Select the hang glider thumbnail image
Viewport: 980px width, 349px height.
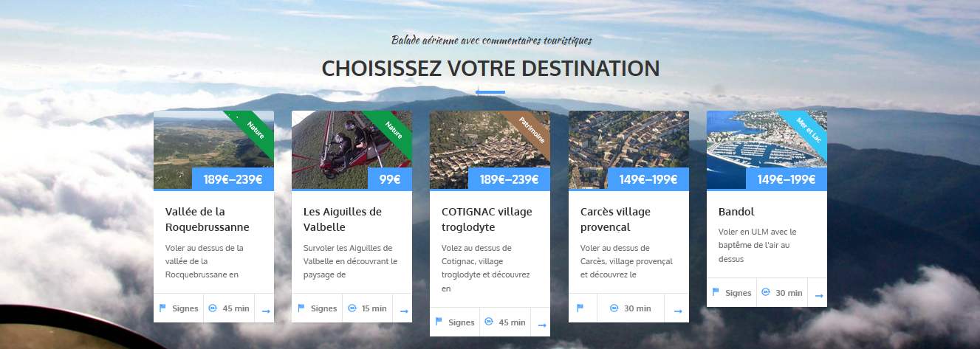(x=352, y=150)
